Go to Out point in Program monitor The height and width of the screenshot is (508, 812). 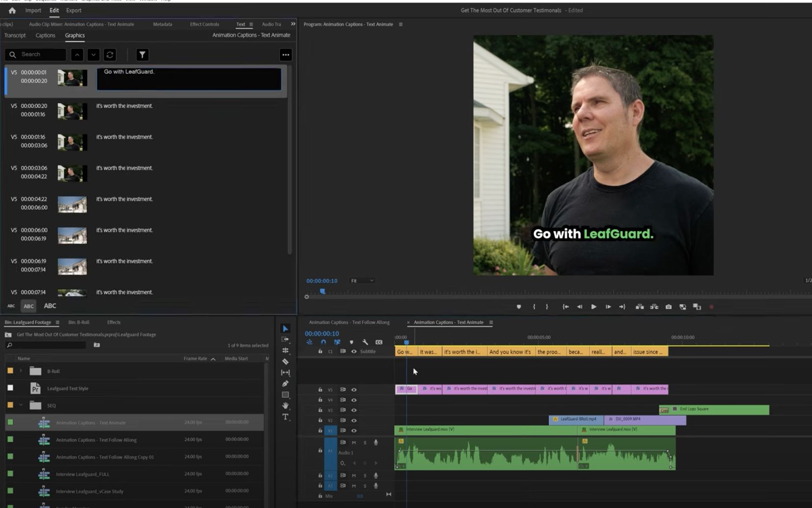622,307
